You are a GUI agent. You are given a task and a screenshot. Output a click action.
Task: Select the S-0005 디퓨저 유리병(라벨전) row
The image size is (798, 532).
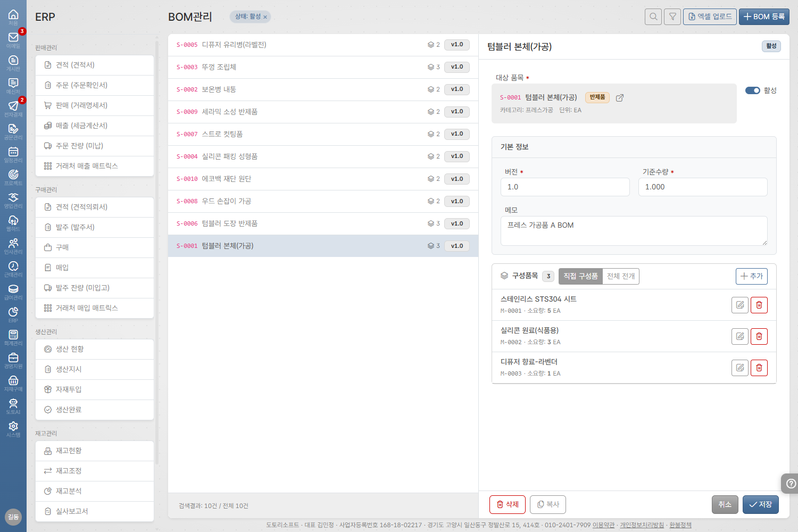click(x=323, y=45)
